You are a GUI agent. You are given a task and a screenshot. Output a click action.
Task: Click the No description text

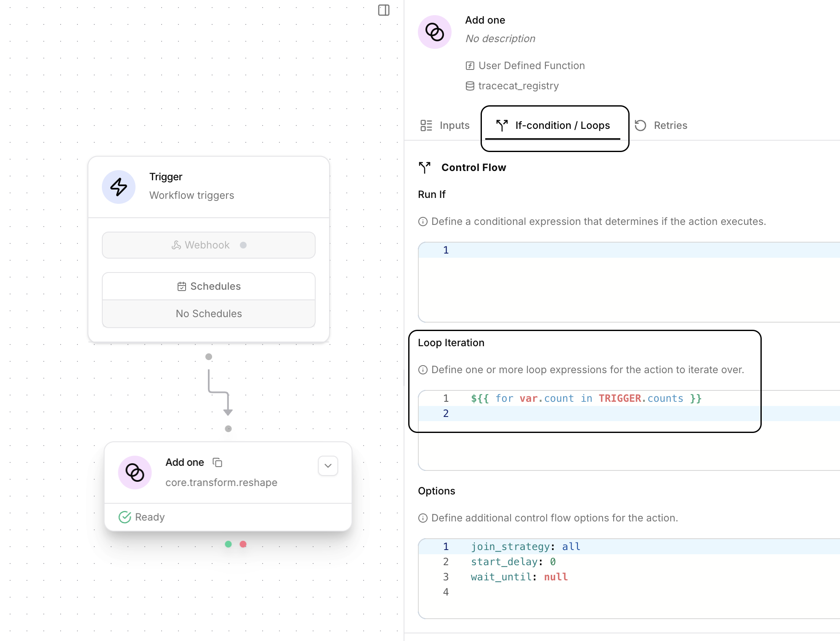coord(500,39)
